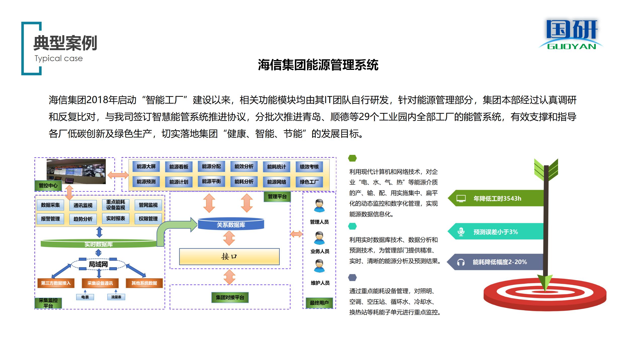Choose the 数据采集 box

pos(50,205)
